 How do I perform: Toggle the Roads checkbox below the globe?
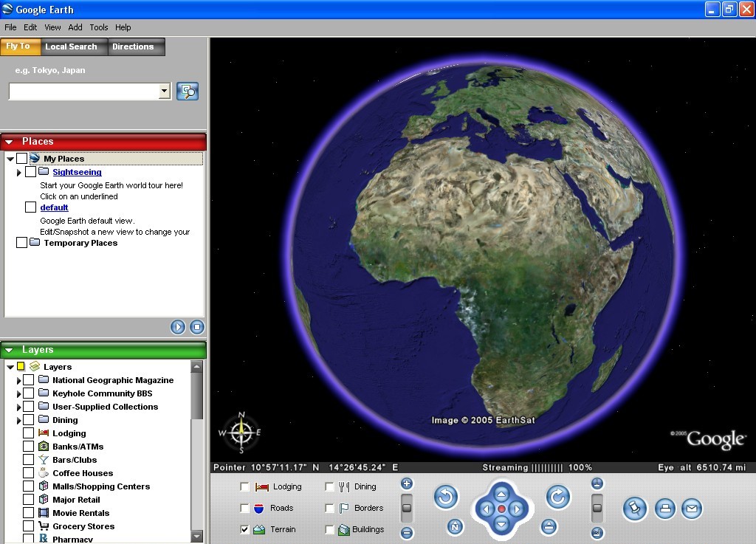(245, 509)
